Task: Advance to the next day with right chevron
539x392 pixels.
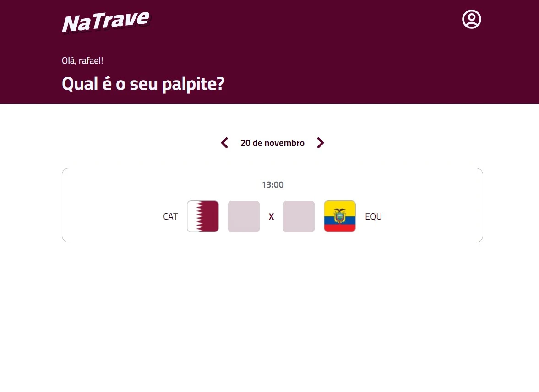Action: coord(321,143)
